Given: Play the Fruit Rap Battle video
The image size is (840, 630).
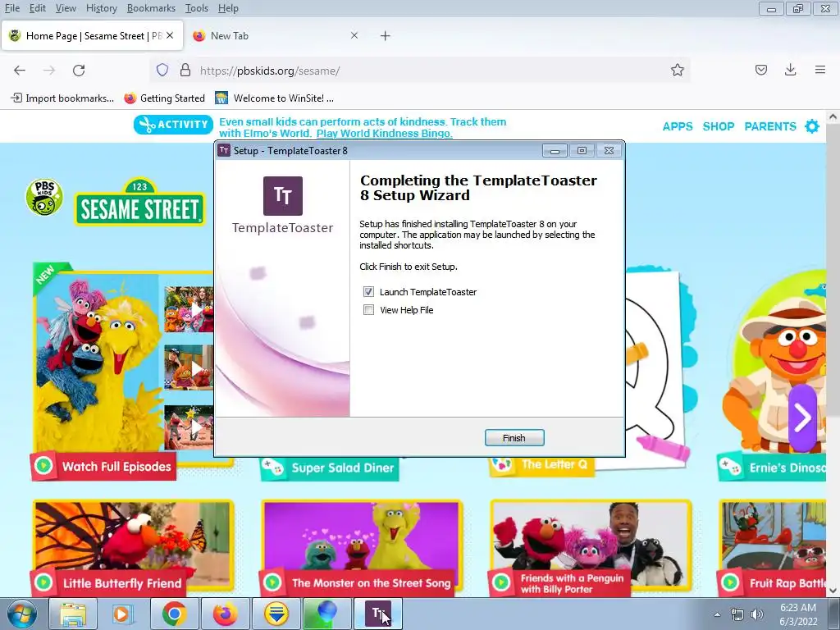Looking at the screenshot, I should (x=773, y=547).
